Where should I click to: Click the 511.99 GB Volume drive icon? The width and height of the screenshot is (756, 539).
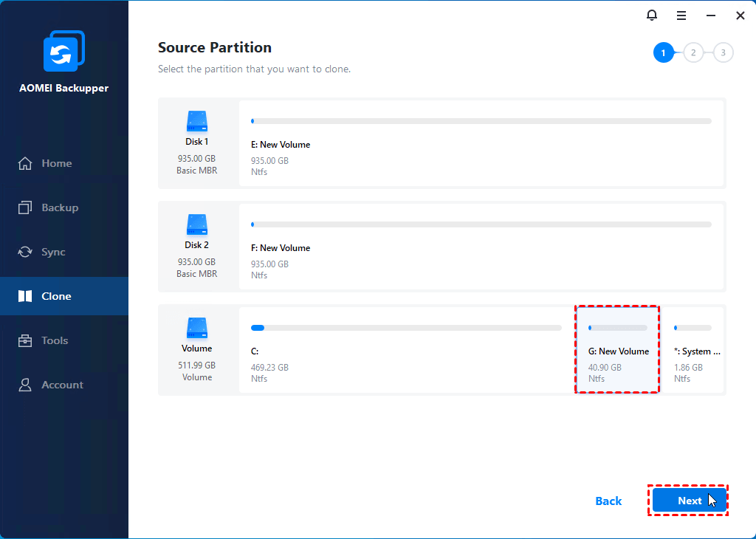point(197,329)
